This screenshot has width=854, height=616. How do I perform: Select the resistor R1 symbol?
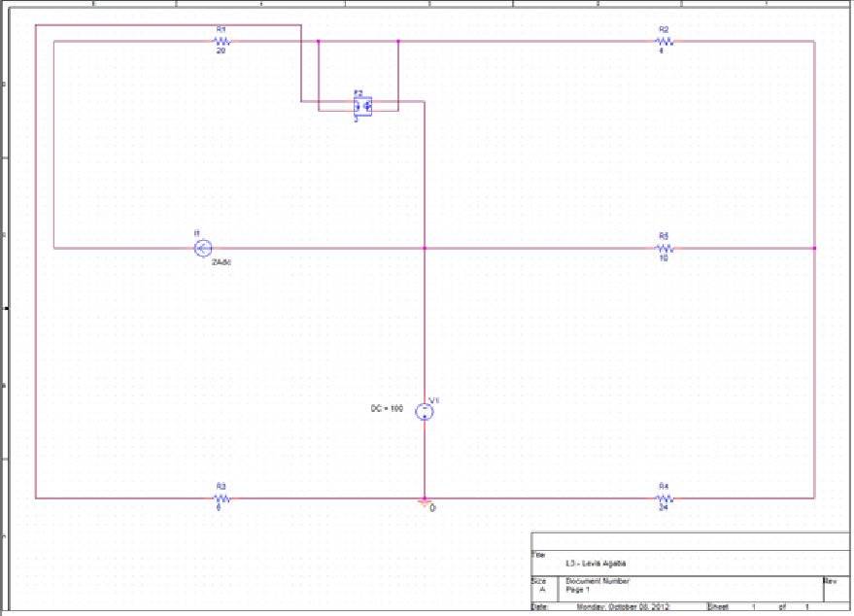(222, 42)
